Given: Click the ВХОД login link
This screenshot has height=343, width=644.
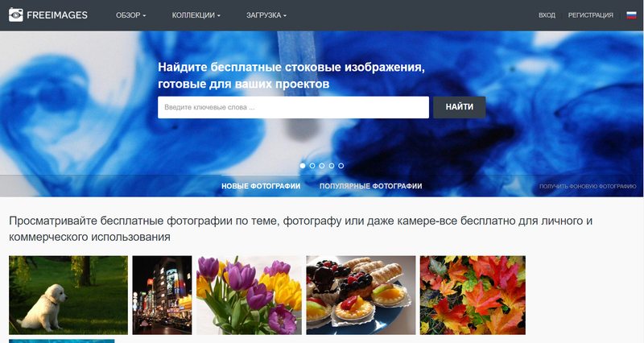Looking at the screenshot, I should (x=547, y=15).
